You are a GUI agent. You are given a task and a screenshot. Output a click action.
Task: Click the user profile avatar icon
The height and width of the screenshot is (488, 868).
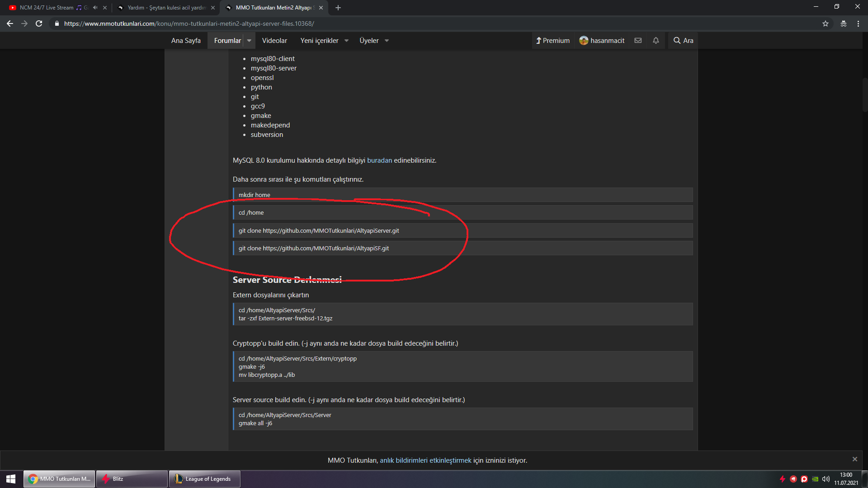[x=583, y=41]
